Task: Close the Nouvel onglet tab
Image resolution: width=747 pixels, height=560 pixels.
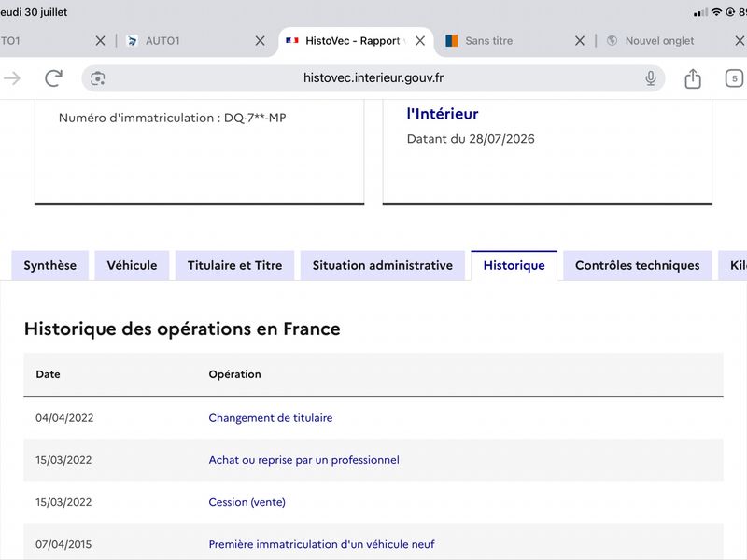Action: (x=740, y=41)
